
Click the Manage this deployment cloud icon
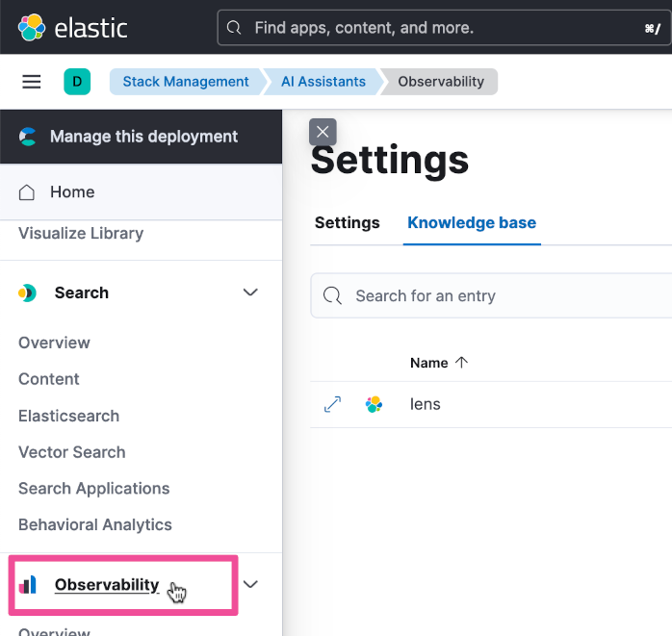coord(28,137)
